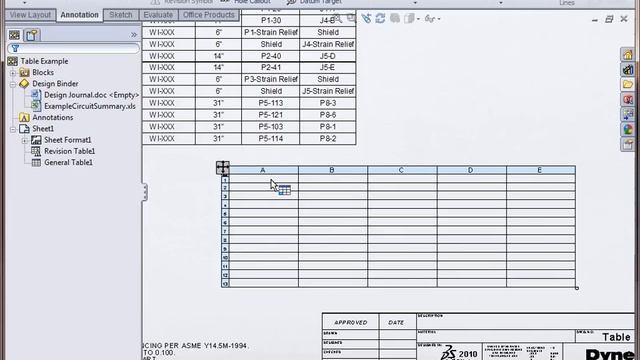Image resolution: width=640 pixels, height=360 pixels.
Task: Click the 'P2-40' table cell
Action: [x=271, y=56]
